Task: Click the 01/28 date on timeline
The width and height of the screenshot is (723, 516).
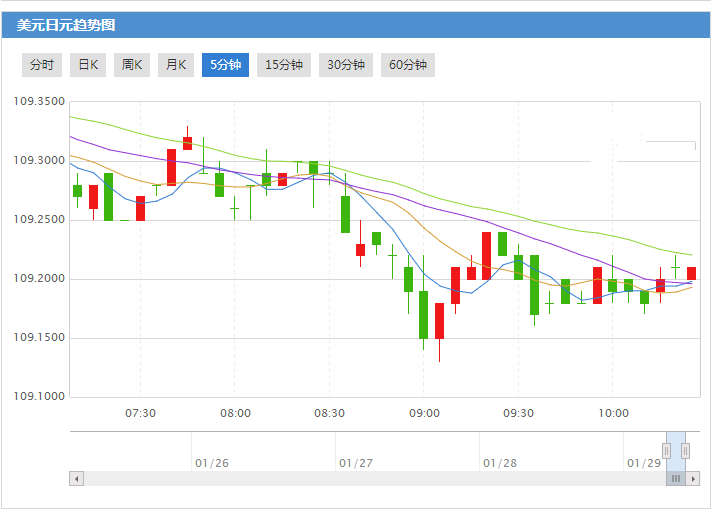Action: 499,463
